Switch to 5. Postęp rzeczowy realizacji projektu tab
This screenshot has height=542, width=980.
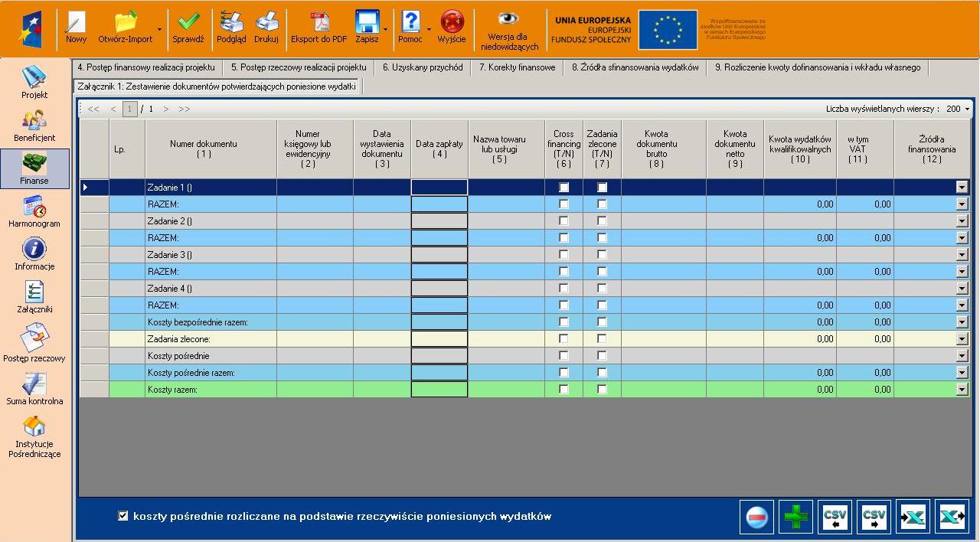point(299,67)
